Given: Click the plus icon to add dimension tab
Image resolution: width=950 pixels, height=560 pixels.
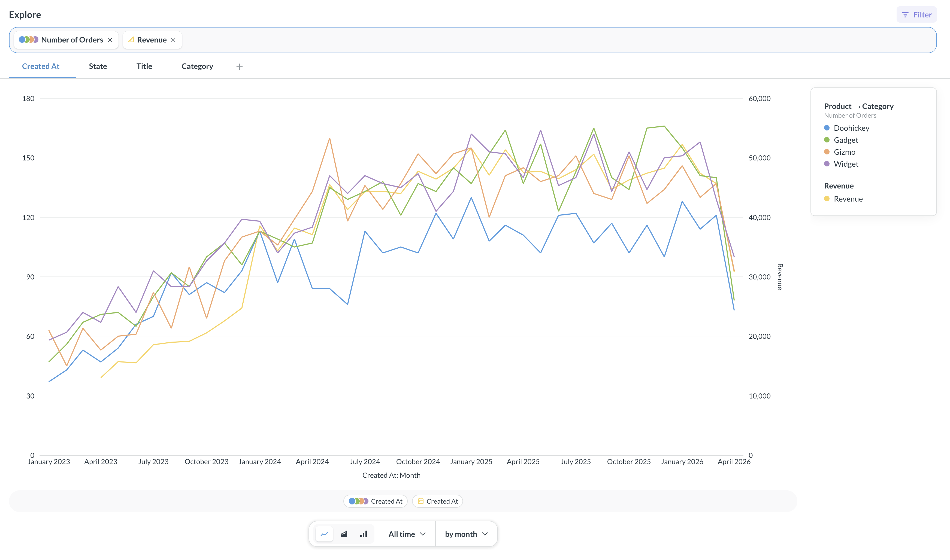Looking at the screenshot, I should (x=239, y=67).
